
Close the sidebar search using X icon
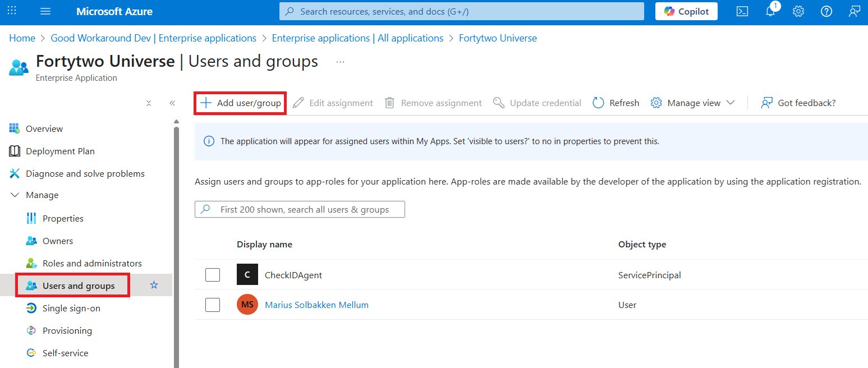coord(149,103)
